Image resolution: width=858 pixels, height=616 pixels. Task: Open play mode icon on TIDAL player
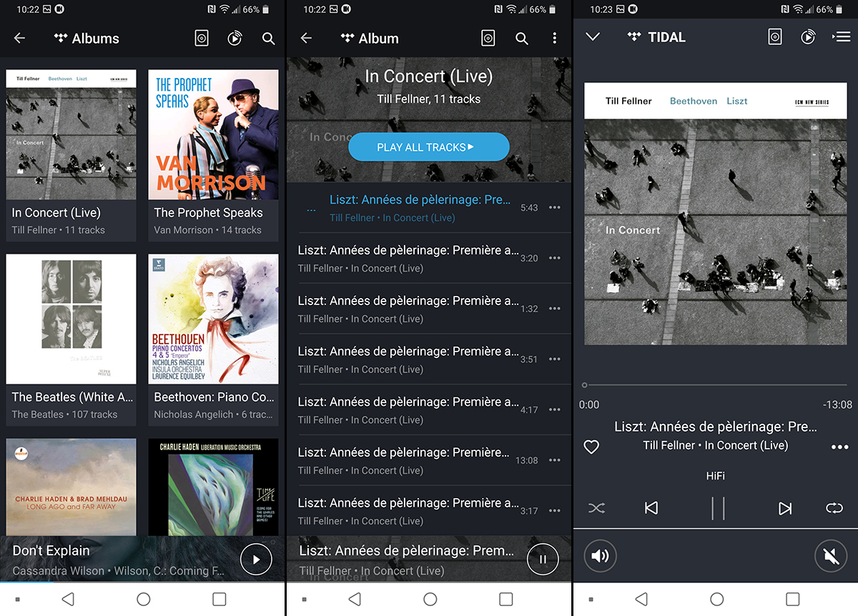(x=808, y=37)
